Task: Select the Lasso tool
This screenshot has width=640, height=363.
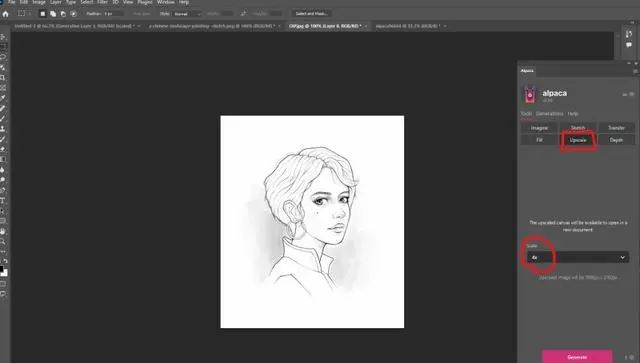Action: (3, 57)
